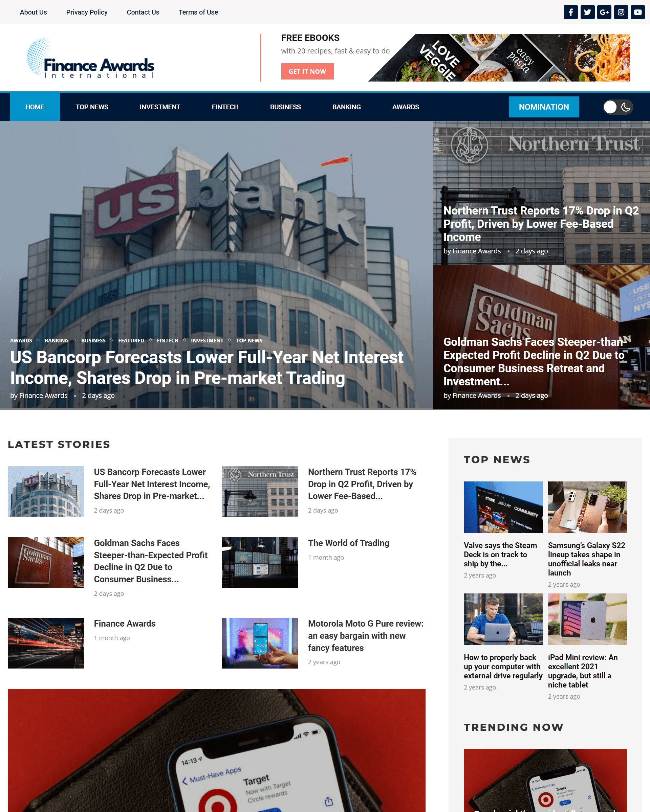
Task: Open the large Target app featured image
Action: coord(217,750)
